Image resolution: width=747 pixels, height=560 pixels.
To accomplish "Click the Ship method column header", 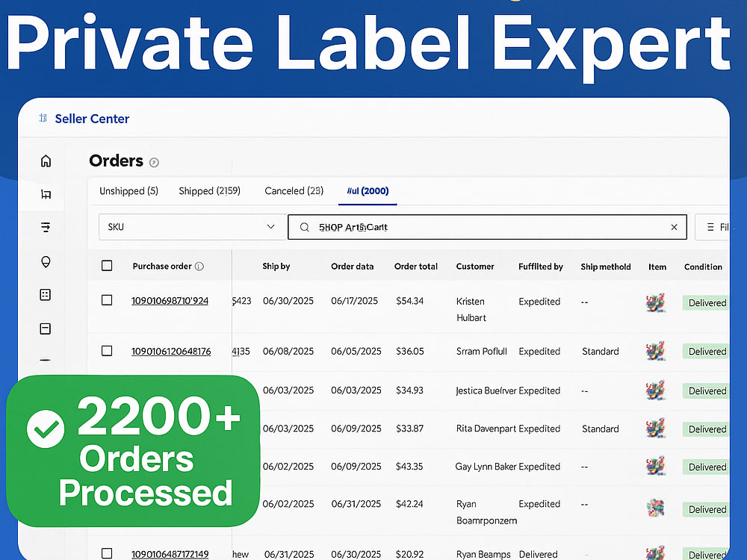I will point(606,267).
